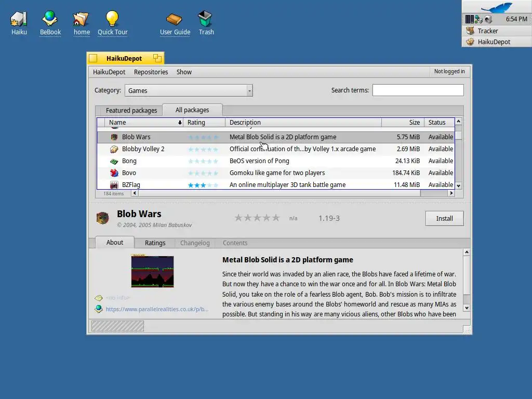Click the Blobby Volley 2 package icon
Screen dimensions: 532x399
pyautogui.click(x=114, y=149)
